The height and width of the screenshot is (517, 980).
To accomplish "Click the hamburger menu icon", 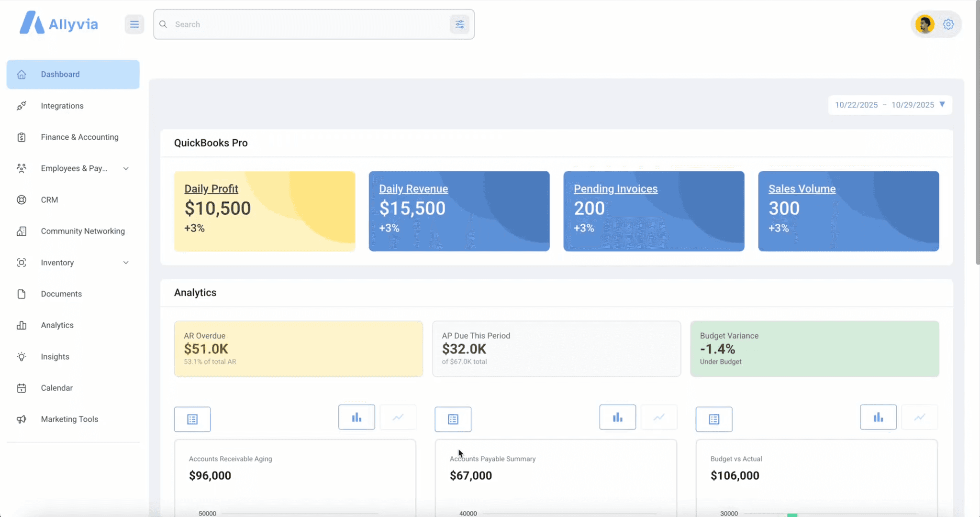I will click(x=134, y=24).
